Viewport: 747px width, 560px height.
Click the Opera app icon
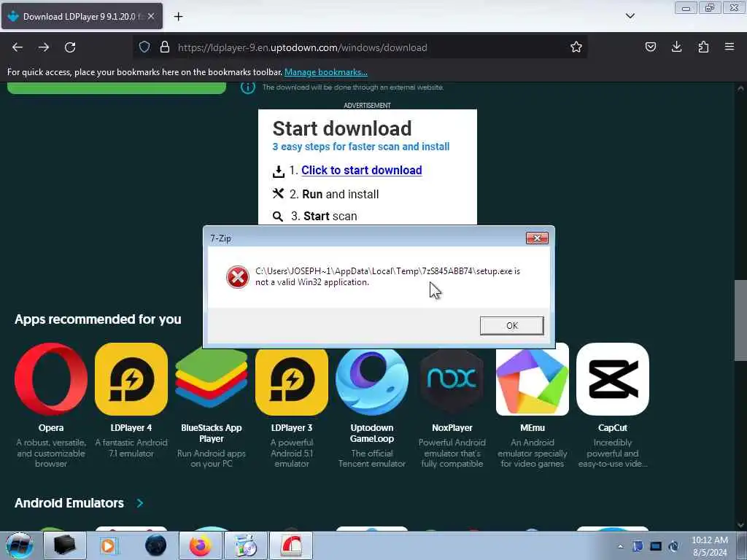coord(51,379)
